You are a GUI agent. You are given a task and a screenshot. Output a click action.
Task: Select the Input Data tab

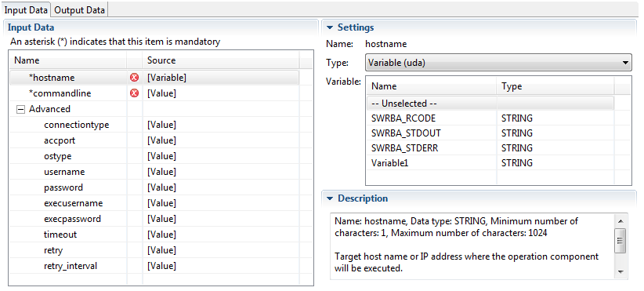click(x=26, y=9)
